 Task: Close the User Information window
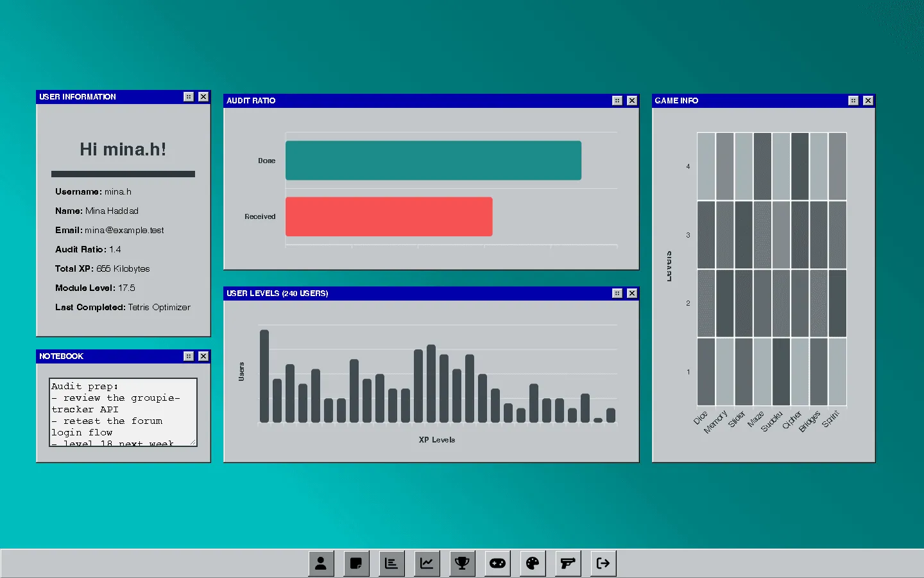pyautogui.click(x=203, y=96)
